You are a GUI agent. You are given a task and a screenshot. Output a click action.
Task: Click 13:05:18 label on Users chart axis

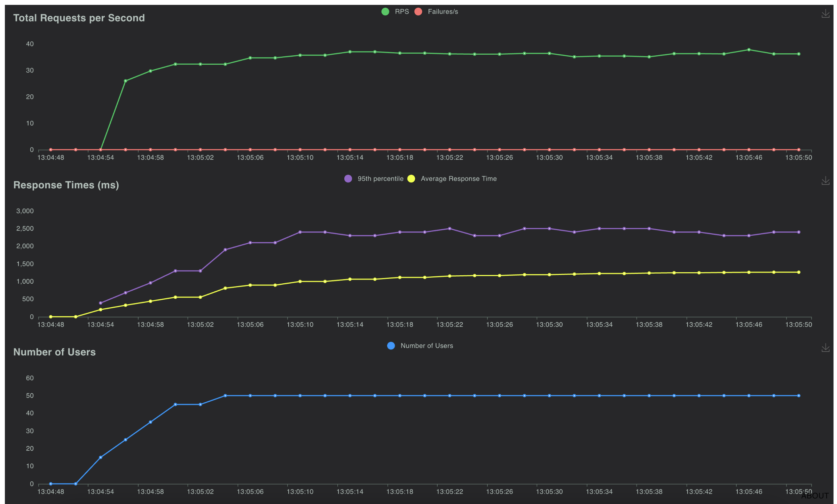(400, 492)
